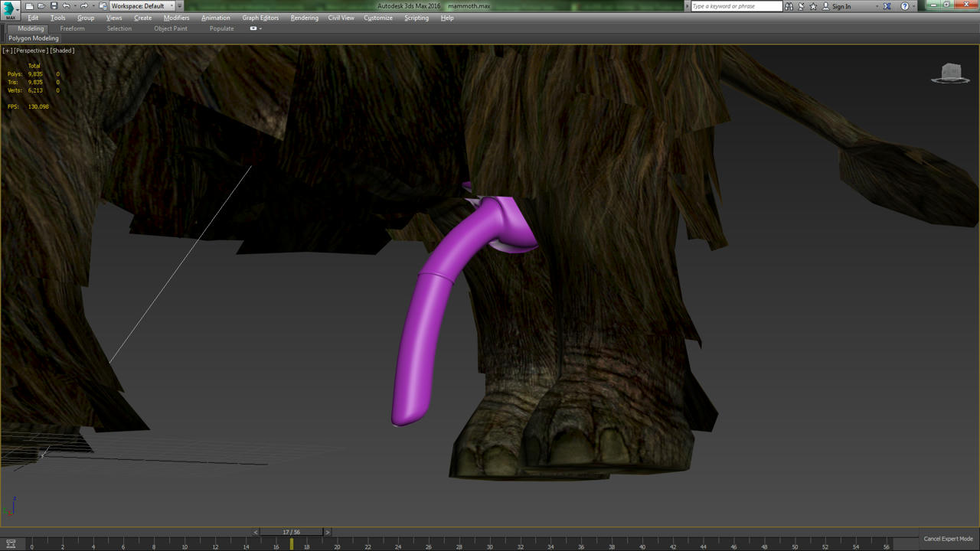Open the Workspace: Default dropdown
Viewport: 980px width, 551px height.
pyautogui.click(x=141, y=6)
